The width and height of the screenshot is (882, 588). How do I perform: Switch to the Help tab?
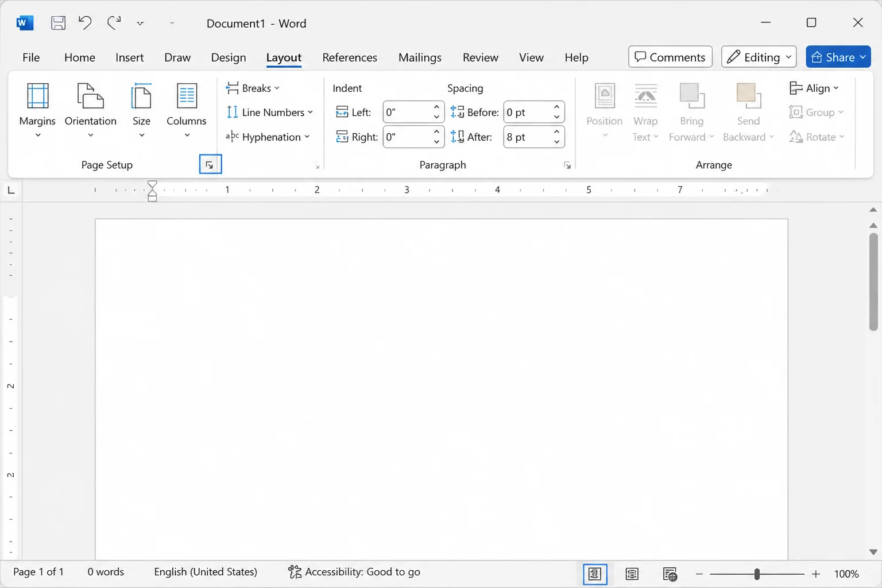coord(577,57)
